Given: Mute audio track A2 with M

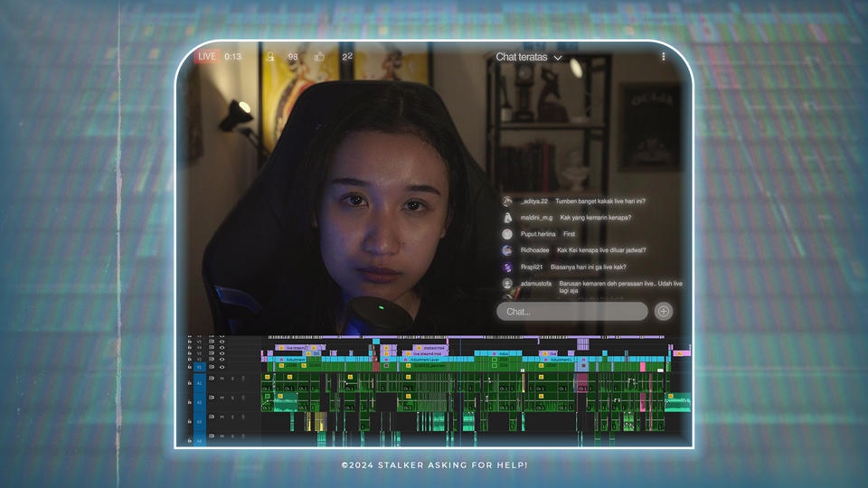Looking at the screenshot, I should (222, 398).
